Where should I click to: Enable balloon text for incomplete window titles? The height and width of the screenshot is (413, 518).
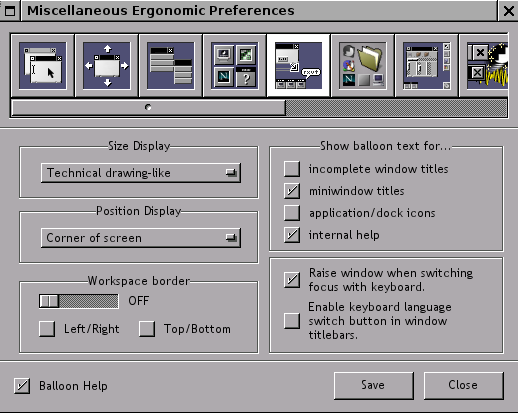pos(292,169)
